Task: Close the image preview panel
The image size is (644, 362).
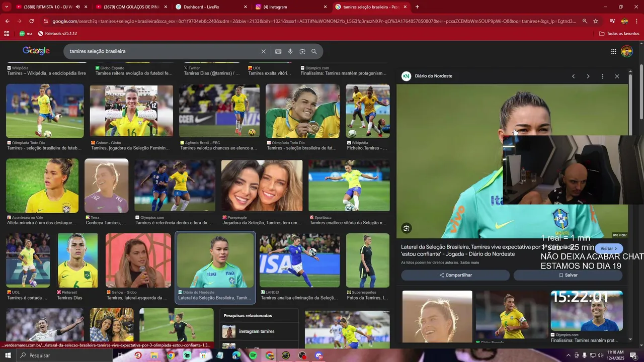Action: coord(617,76)
